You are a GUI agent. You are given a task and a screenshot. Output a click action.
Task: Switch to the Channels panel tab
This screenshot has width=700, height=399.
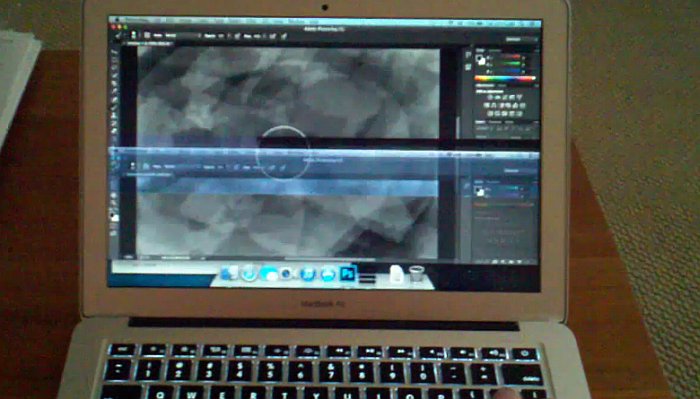pos(495,122)
